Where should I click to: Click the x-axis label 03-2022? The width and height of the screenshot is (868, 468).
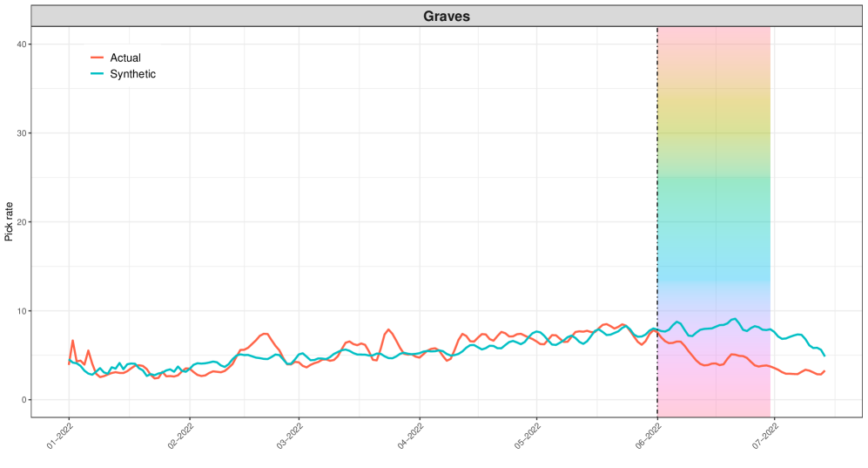click(x=290, y=436)
